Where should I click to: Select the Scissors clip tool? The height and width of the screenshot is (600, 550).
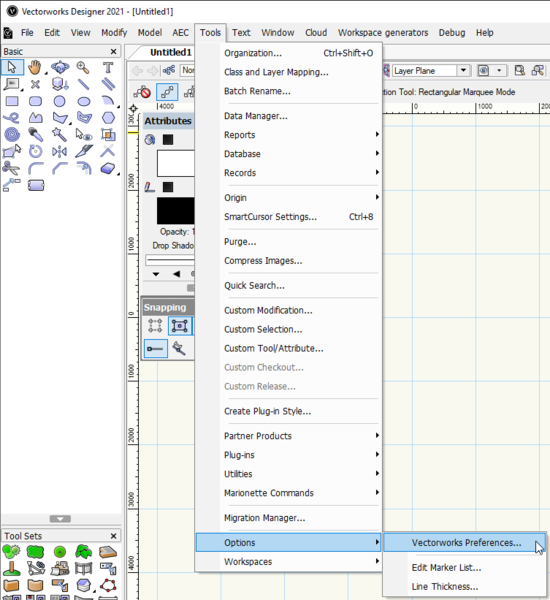[11, 168]
